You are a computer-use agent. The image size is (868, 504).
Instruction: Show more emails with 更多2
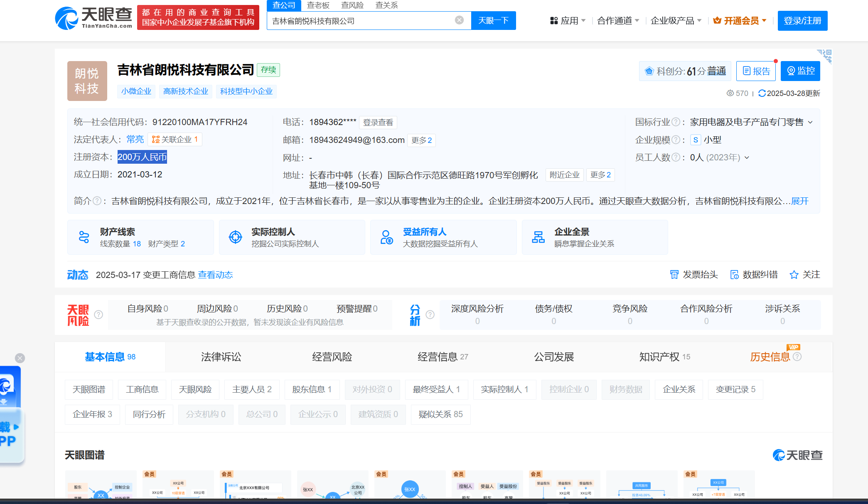(x=422, y=140)
